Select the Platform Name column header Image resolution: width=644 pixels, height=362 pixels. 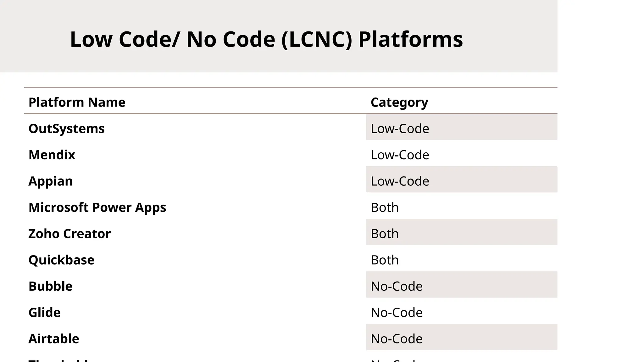point(77,102)
